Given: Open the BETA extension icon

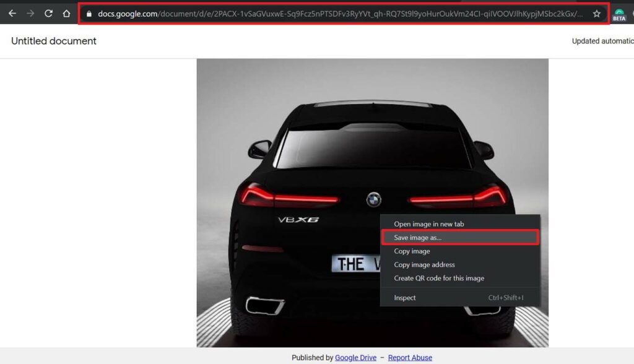Looking at the screenshot, I should click(x=619, y=15).
